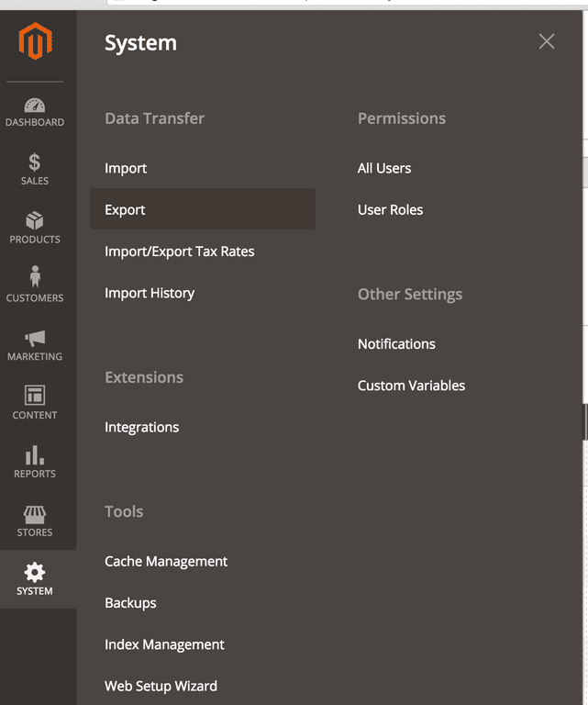Open the Reports bar chart icon
Viewport: 588px width, 705px height.
tap(35, 454)
